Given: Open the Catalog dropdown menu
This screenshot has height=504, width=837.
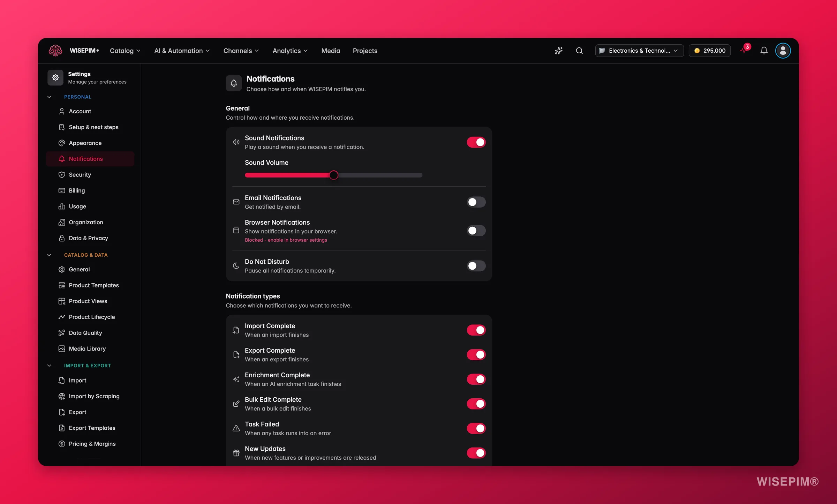Looking at the screenshot, I should tap(125, 51).
